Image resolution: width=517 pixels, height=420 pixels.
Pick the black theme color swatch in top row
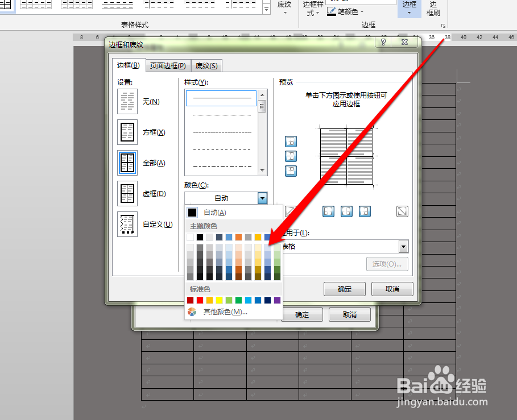(x=200, y=237)
